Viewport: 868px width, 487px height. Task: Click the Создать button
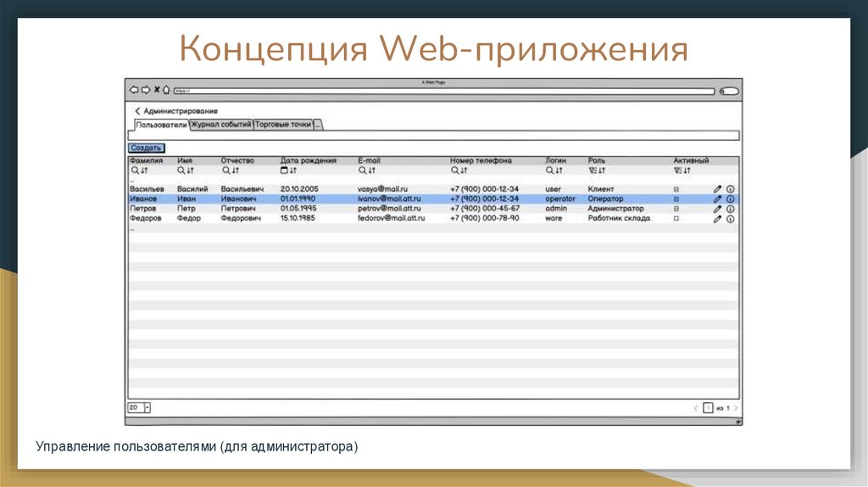pos(146,148)
